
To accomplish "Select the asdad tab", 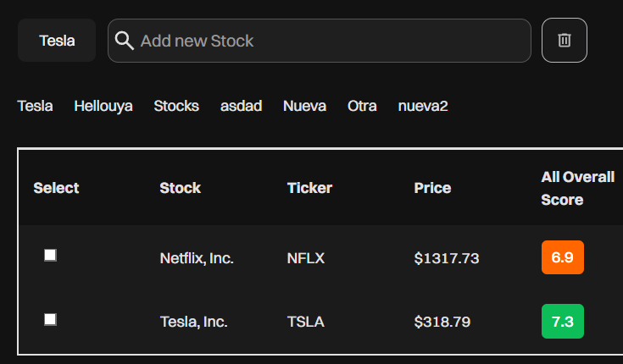I will [x=242, y=106].
